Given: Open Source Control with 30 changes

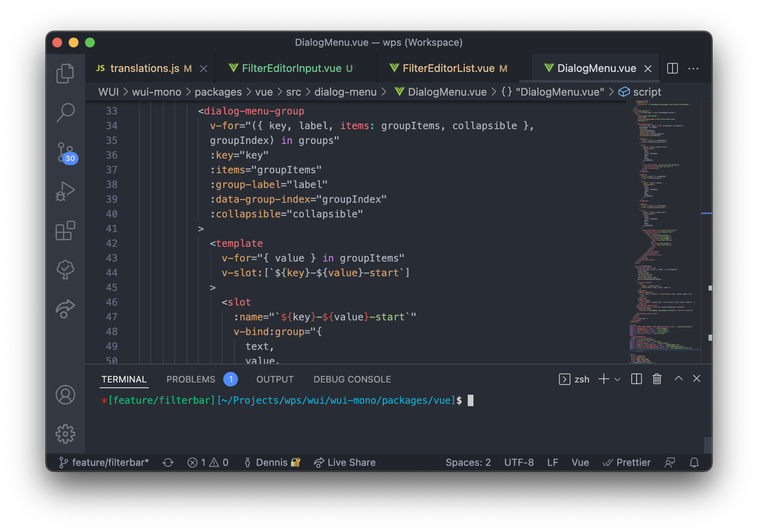Looking at the screenshot, I should (x=66, y=153).
